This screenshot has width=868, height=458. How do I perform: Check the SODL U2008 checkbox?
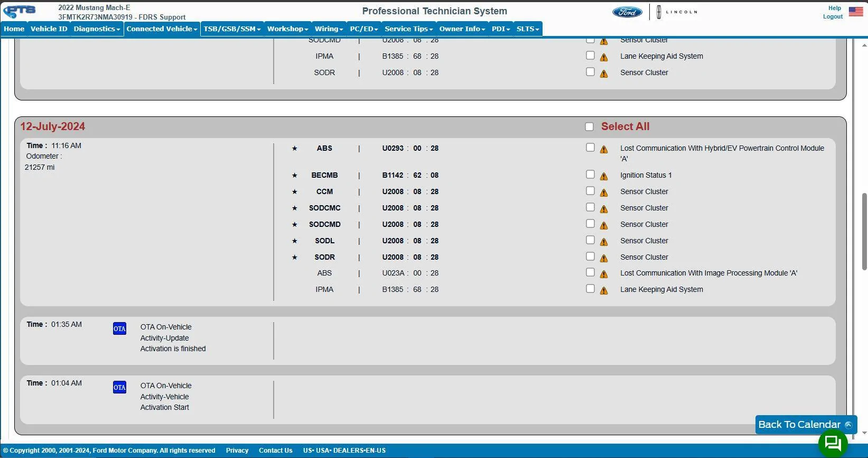coord(590,240)
